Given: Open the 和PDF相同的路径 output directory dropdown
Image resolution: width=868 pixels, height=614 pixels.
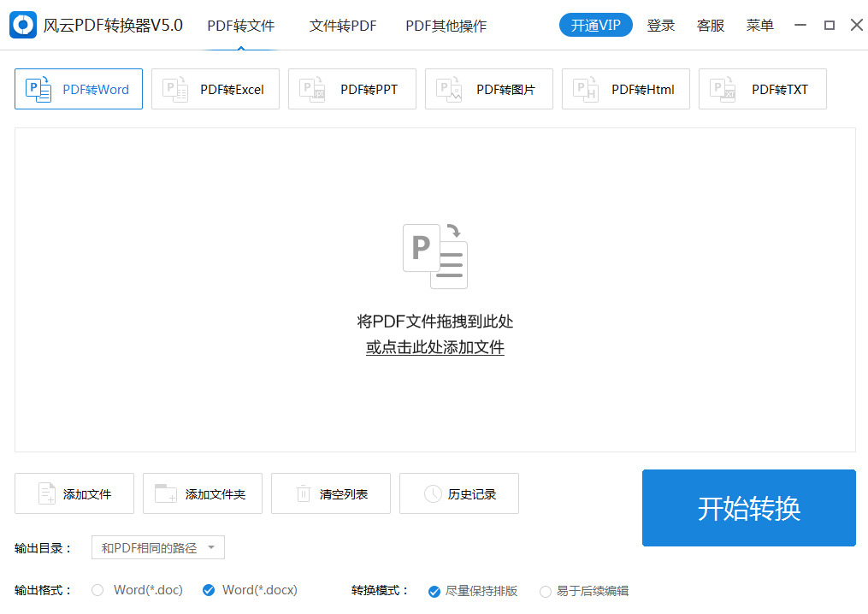Looking at the screenshot, I should coord(157,547).
